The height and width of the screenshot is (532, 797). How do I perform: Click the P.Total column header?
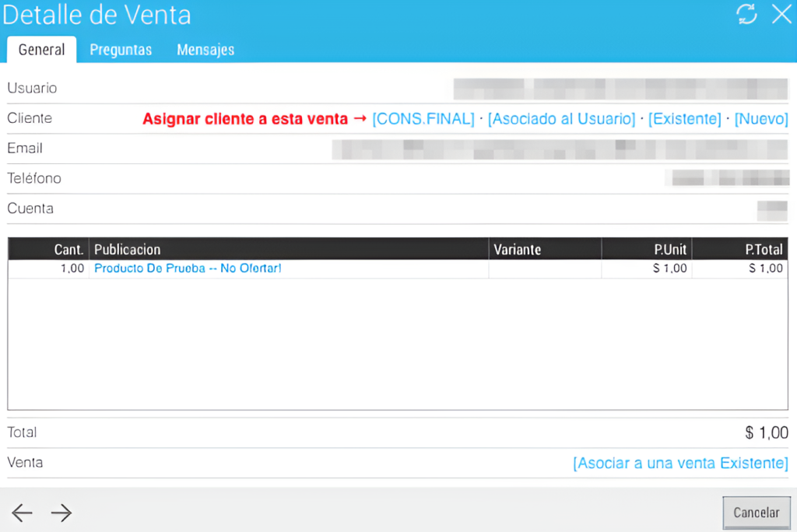click(x=739, y=249)
